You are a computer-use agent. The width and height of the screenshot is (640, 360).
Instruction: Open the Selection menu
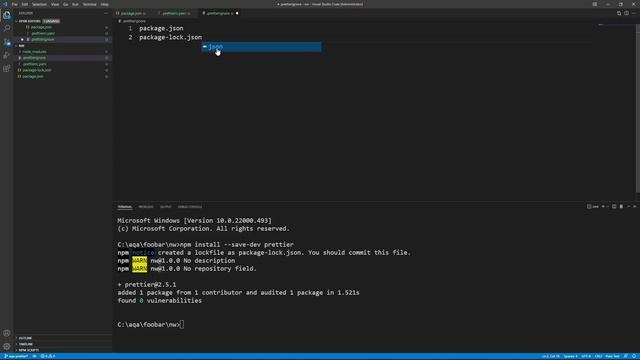(x=39, y=4)
